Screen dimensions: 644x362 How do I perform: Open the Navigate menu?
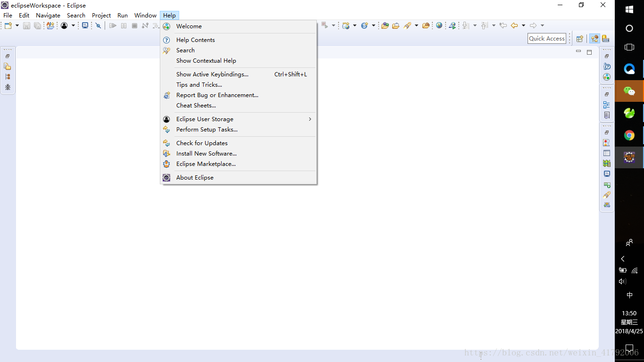pyautogui.click(x=48, y=16)
